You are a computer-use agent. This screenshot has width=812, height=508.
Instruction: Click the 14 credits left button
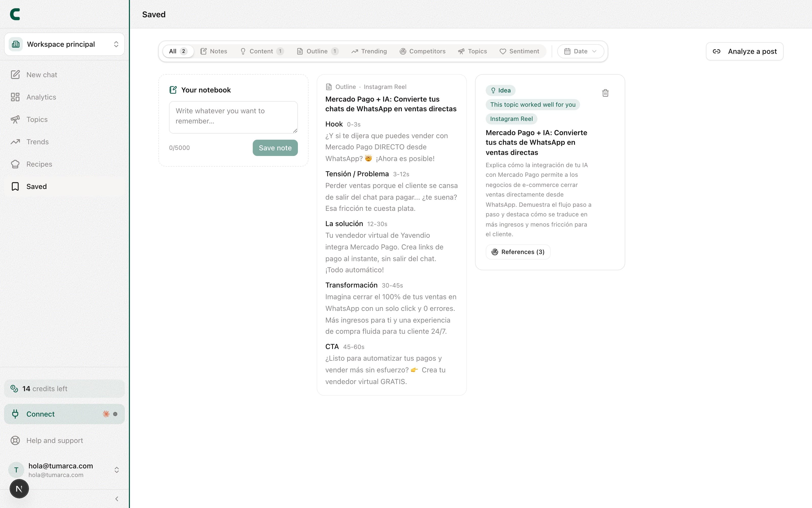(x=64, y=389)
